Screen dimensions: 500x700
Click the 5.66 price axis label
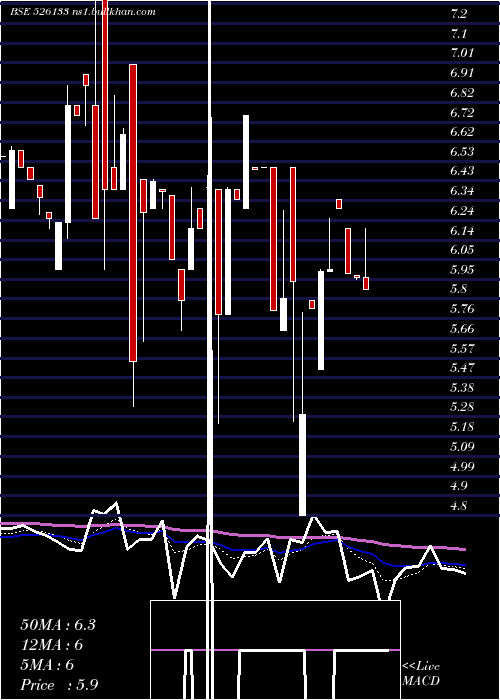click(x=462, y=328)
